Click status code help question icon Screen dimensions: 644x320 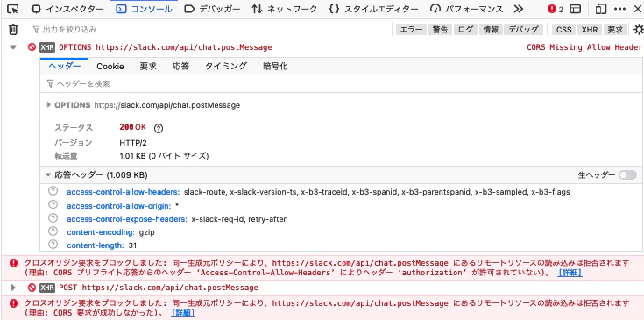159,128
